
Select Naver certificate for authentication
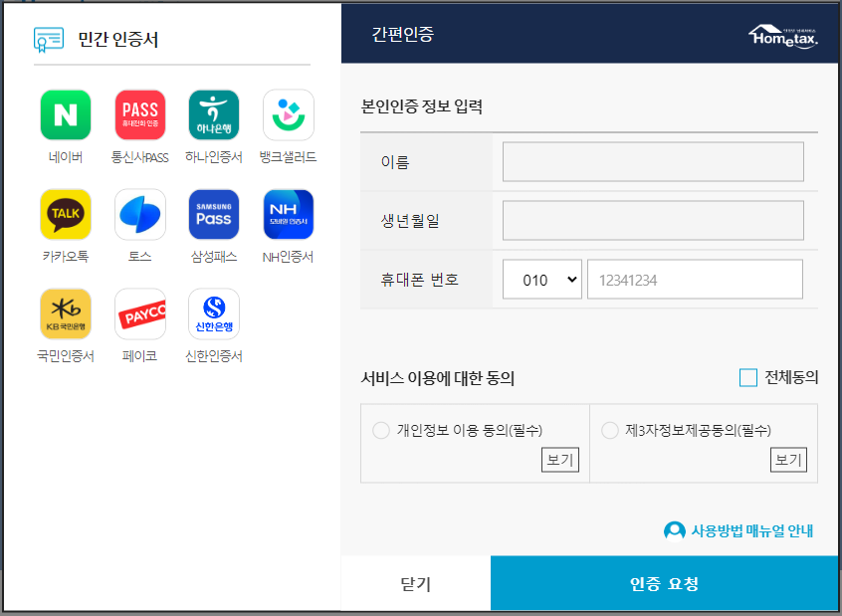tap(65, 114)
